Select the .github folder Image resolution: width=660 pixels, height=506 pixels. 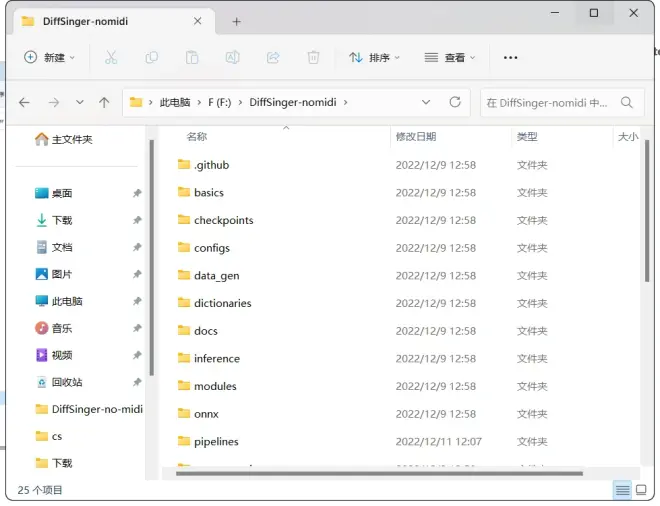203,165
